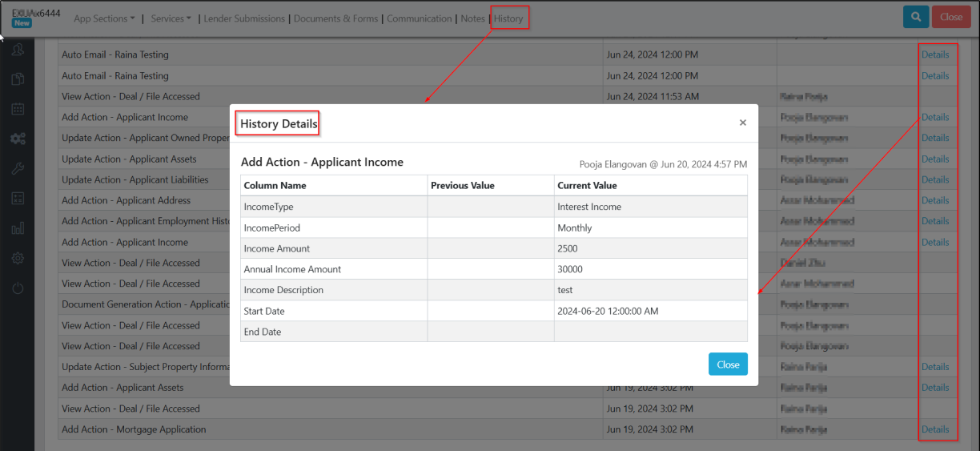Expand the Services dropdown menu

[171, 18]
